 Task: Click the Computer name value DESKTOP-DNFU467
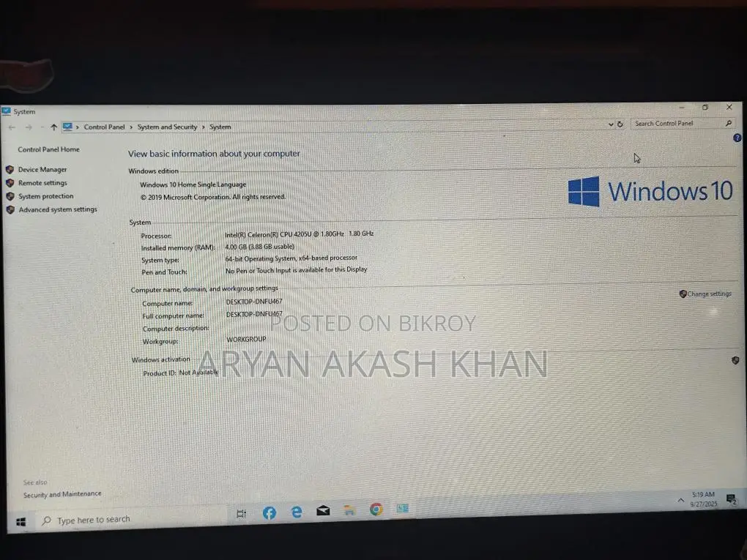coord(254,302)
